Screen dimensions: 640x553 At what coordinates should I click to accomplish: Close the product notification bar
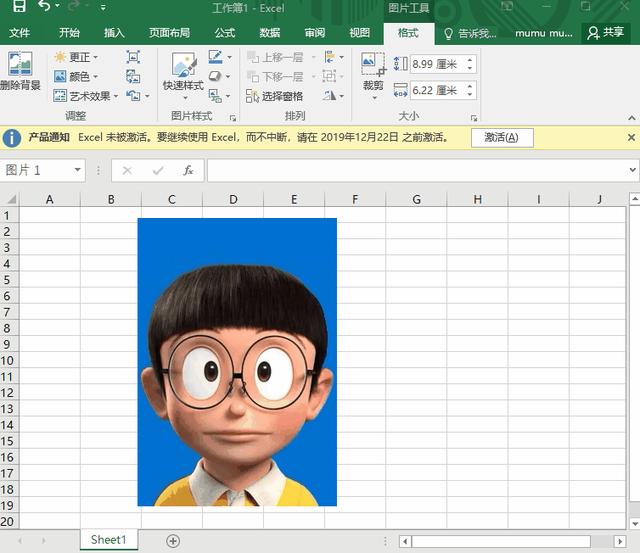point(631,138)
